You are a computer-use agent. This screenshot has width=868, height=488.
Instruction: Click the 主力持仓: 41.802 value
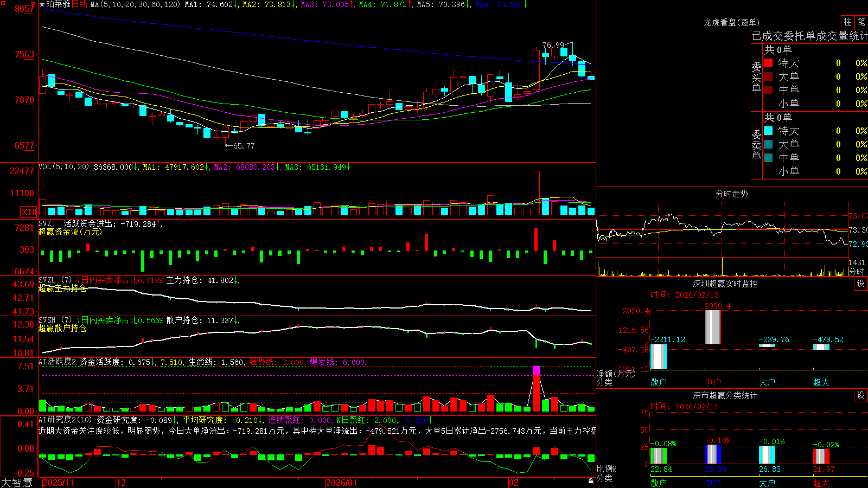tap(203, 280)
